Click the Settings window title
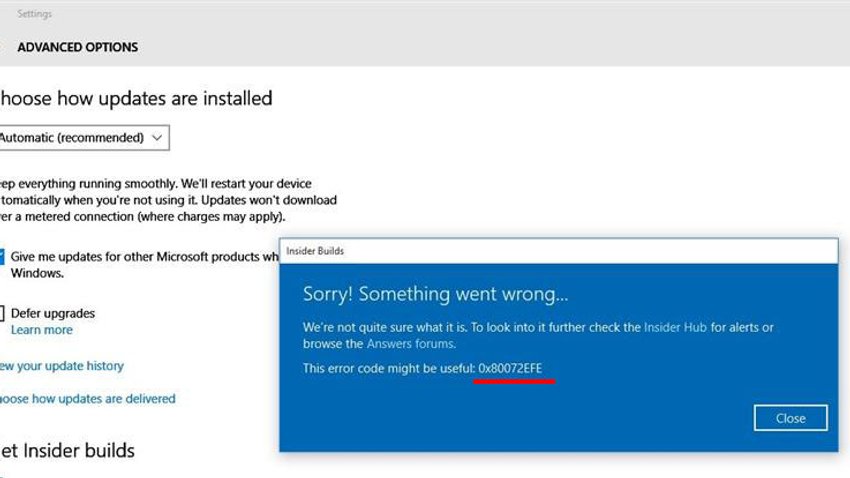 point(35,14)
